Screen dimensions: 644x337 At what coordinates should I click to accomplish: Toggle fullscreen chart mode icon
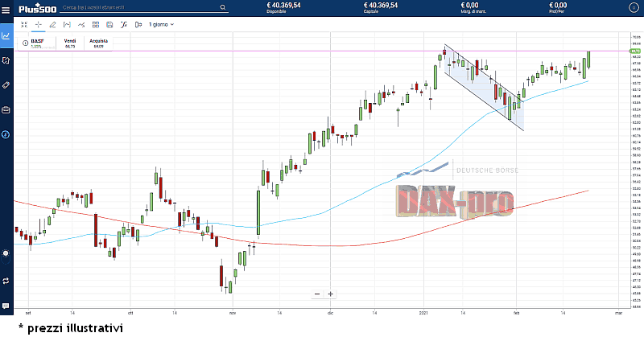[24, 25]
